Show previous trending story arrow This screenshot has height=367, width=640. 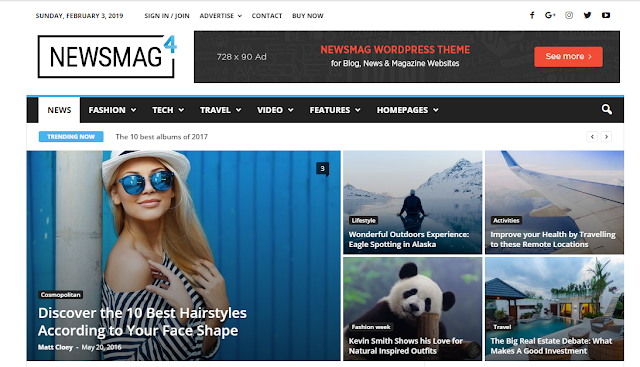[x=592, y=137]
